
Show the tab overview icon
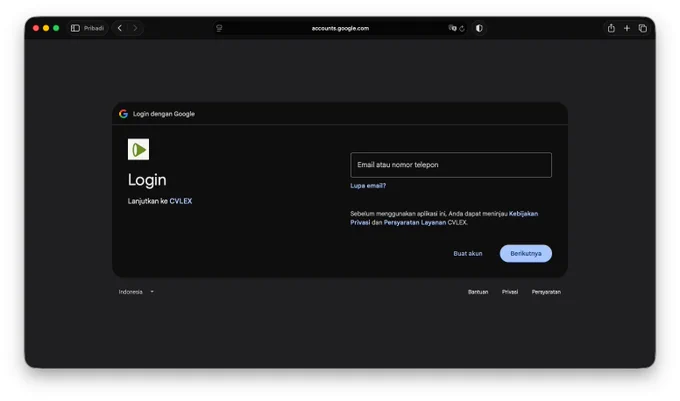coord(643,28)
